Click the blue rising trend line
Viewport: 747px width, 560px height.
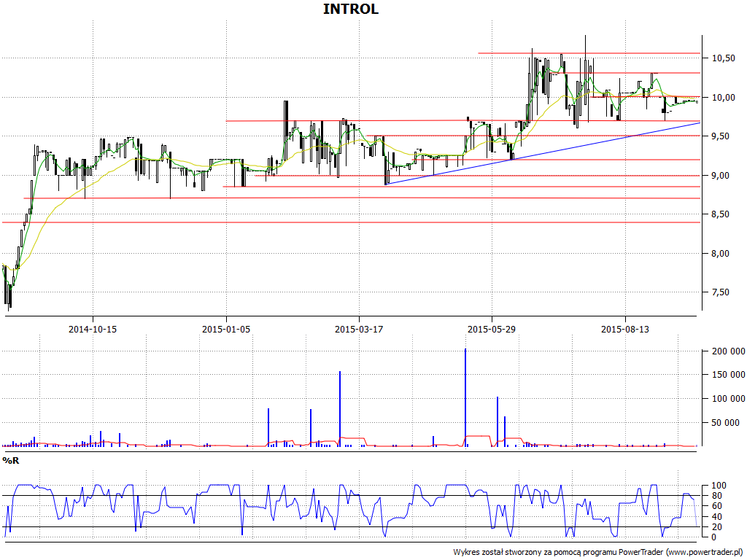(543, 153)
